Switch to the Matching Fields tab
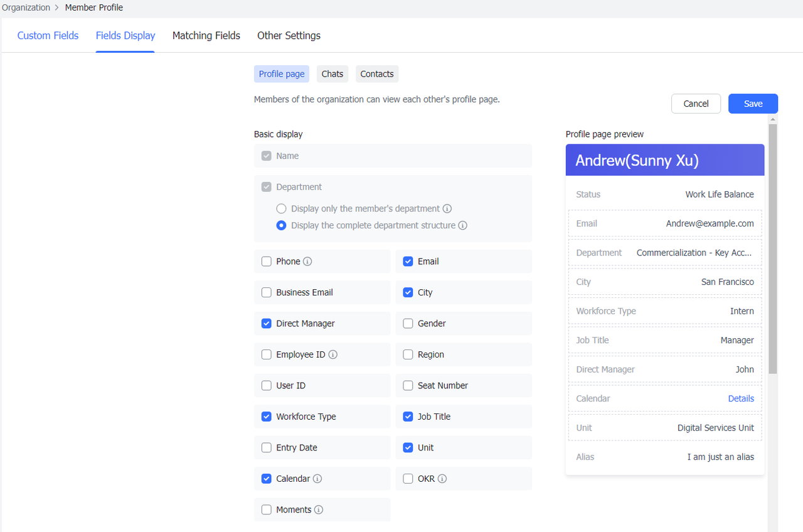Image resolution: width=803 pixels, height=532 pixels. (206, 36)
